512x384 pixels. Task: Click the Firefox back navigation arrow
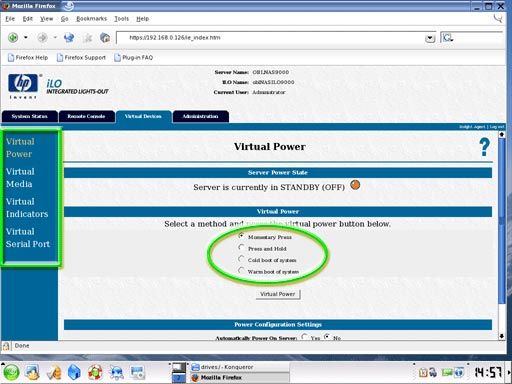[x=13, y=37]
